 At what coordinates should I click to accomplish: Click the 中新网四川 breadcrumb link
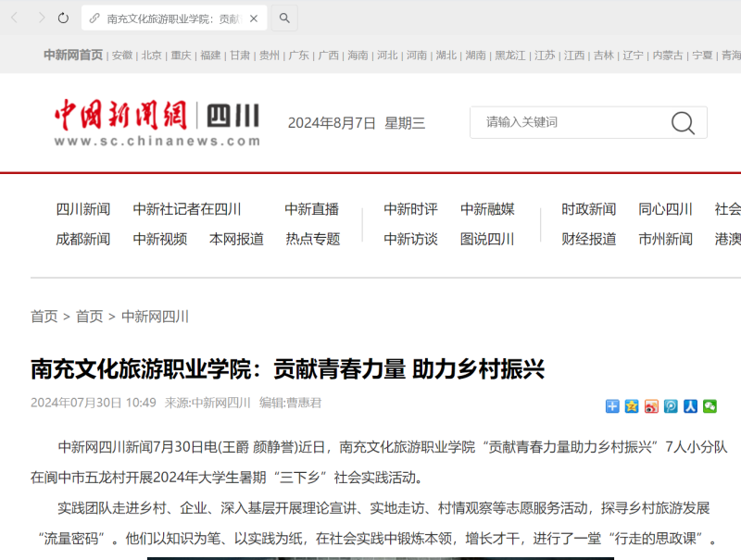pos(155,317)
